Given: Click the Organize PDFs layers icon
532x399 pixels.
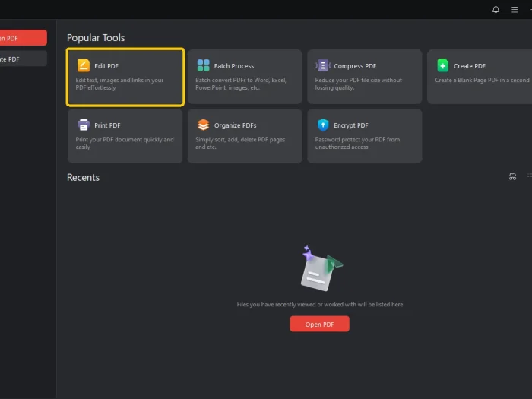Looking at the screenshot, I should 203,125.
